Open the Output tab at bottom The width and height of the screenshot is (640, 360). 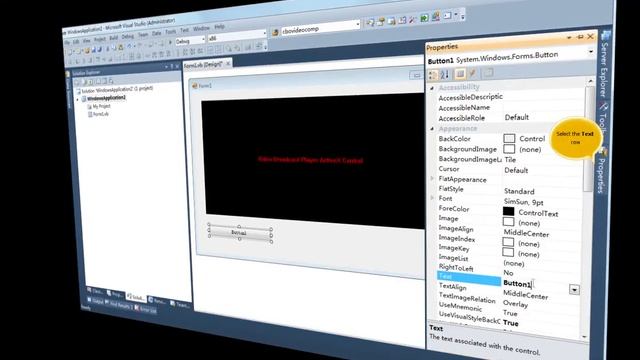[96, 301]
